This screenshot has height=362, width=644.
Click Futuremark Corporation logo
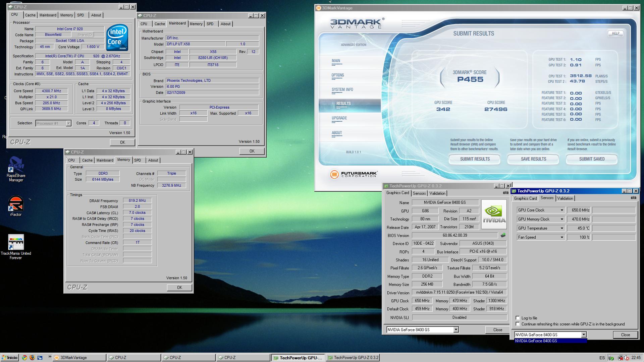354,174
